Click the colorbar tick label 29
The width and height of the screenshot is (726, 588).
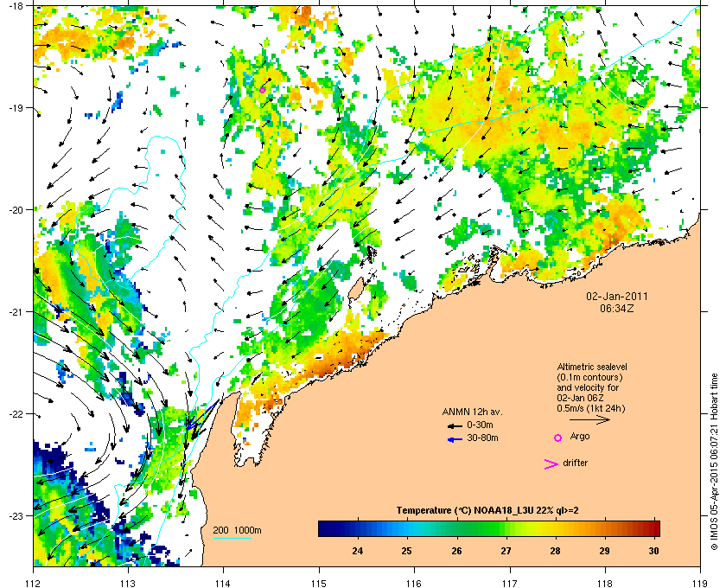[604, 551]
